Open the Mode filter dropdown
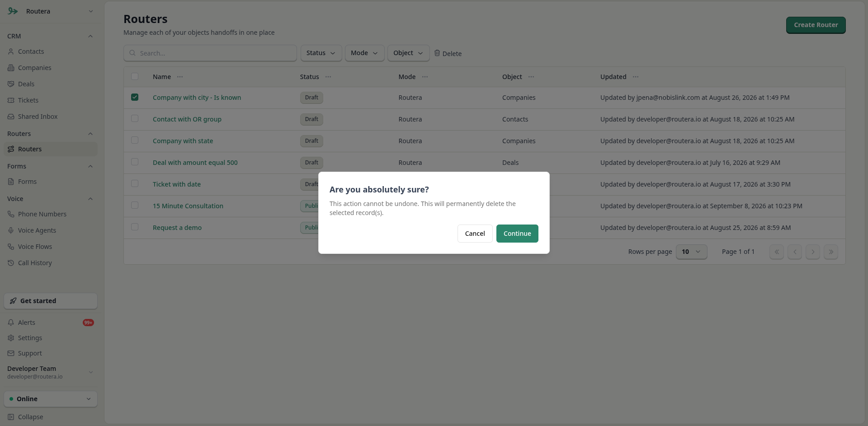The height and width of the screenshot is (426, 868). pos(364,53)
